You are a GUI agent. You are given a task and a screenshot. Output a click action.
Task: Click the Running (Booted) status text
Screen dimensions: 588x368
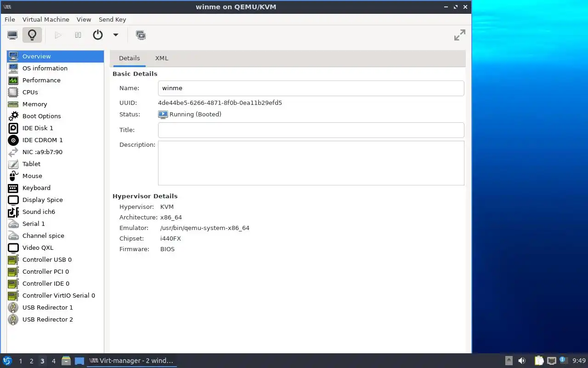[195, 114]
